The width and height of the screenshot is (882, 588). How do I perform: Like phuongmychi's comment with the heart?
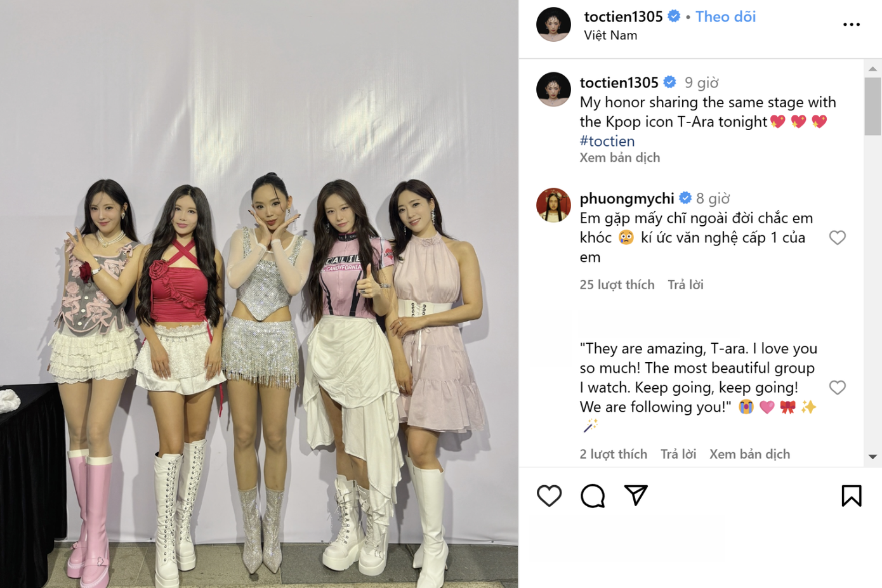(x=838, y=237)
